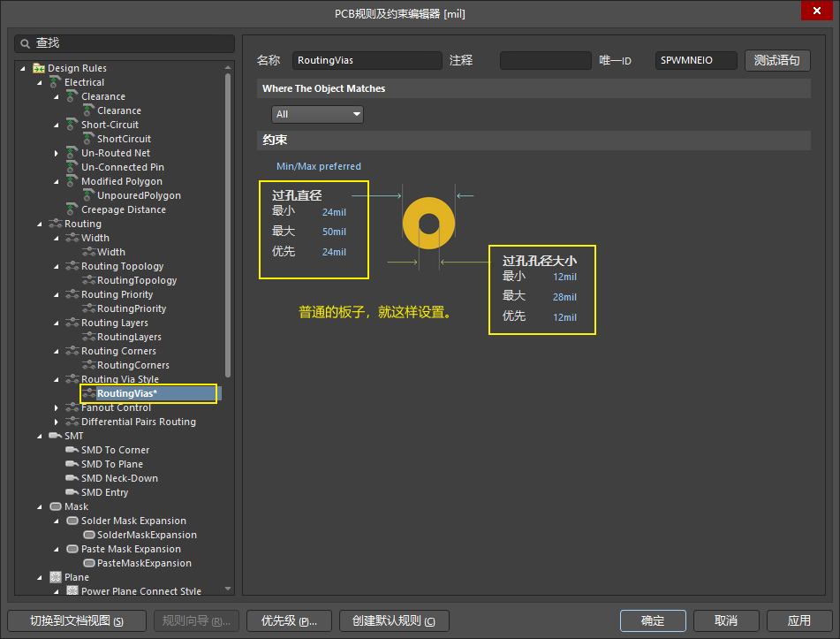840x639 pixels.
Task: Collapse the Electrical rules category
Action: pos(40,82)
